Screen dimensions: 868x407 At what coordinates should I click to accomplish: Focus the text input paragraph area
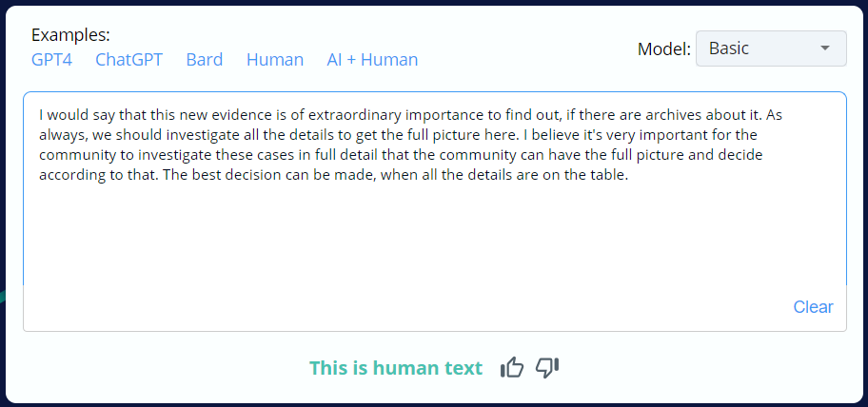point(435,188)
